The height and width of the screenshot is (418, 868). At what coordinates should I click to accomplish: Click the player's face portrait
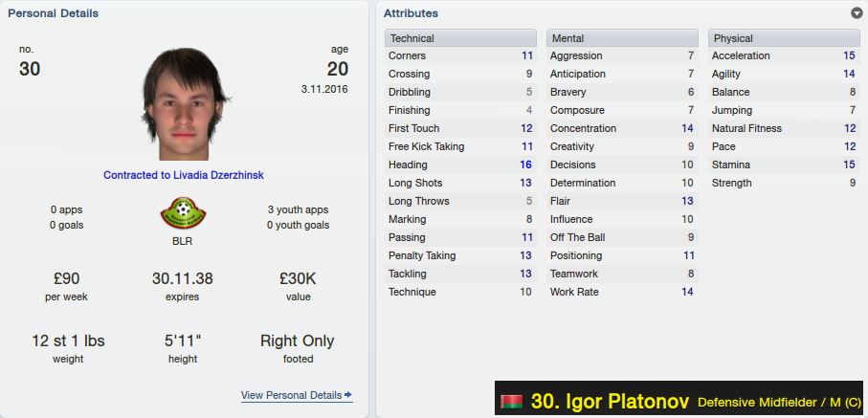[184, 104]
